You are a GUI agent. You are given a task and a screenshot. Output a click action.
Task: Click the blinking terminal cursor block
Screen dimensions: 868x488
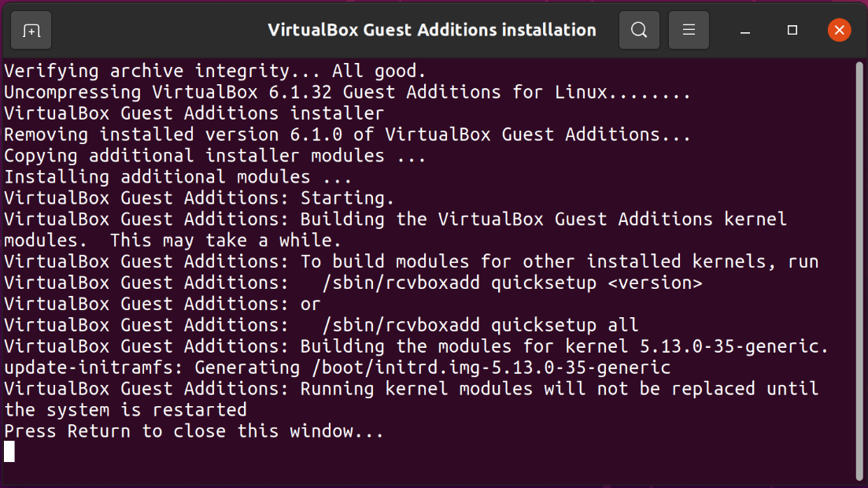pos(9,451)
